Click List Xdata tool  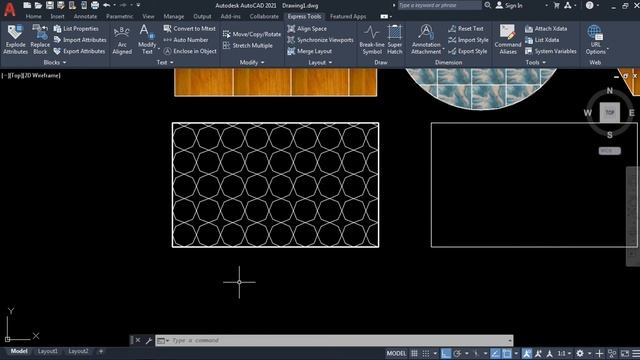(x=542, y=40)
